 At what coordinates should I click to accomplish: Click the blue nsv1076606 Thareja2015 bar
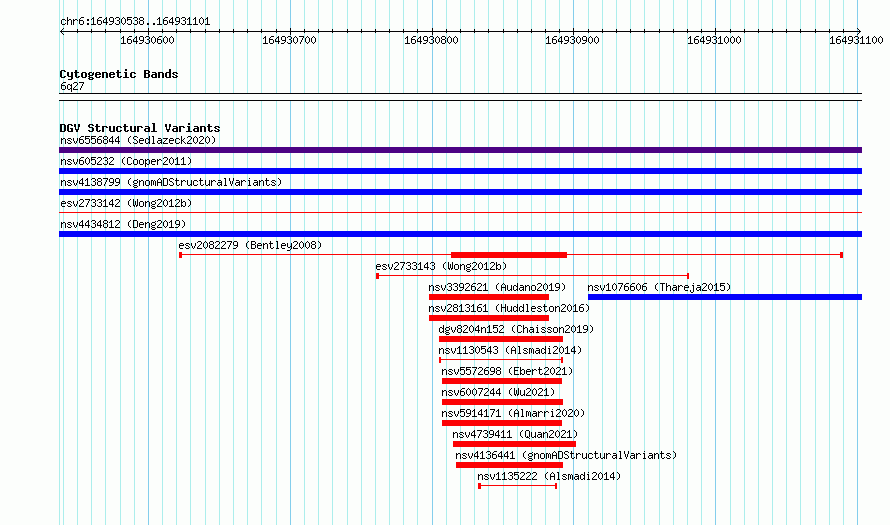(725, 297)
